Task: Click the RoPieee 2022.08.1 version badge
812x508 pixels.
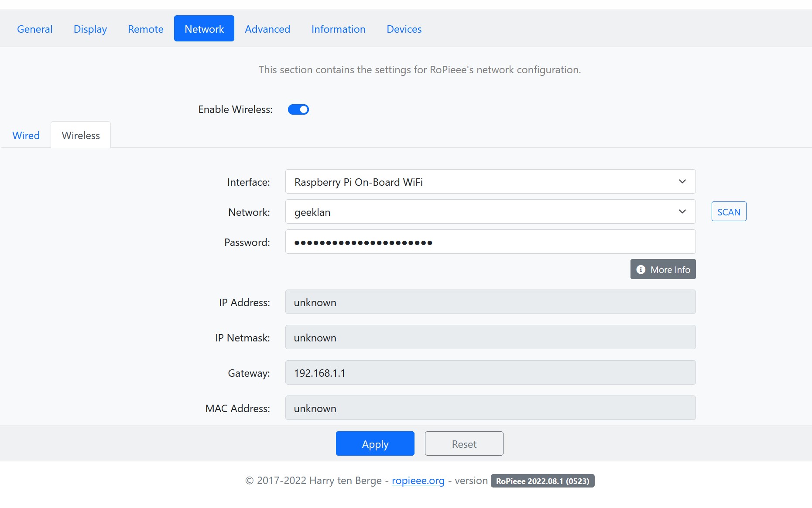Action: (542, 481)
